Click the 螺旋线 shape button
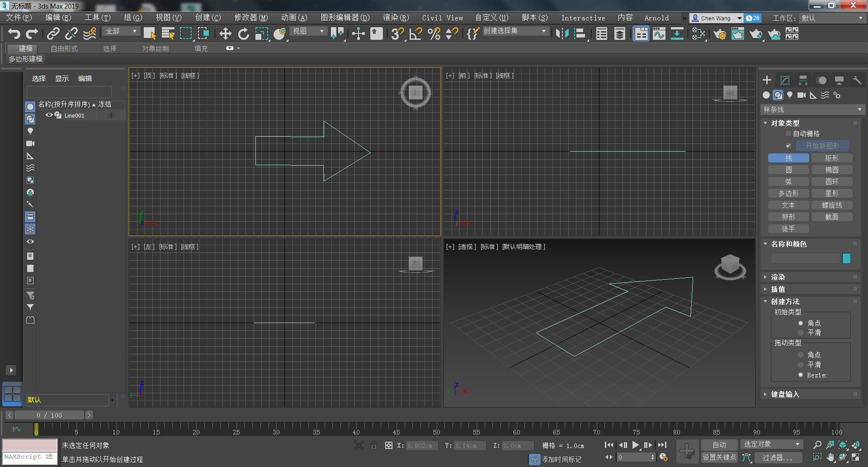This screenshot has height=467, width=868. point(832,205)
